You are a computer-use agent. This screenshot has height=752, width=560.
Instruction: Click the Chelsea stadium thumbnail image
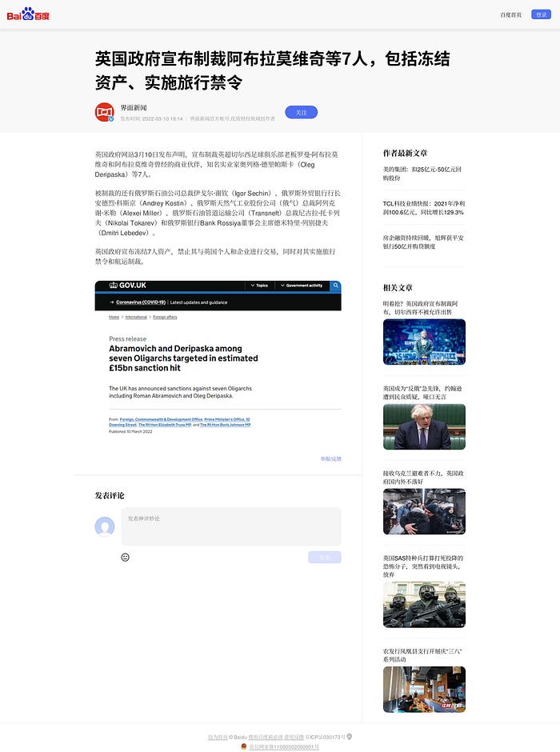tap(424, 342)
